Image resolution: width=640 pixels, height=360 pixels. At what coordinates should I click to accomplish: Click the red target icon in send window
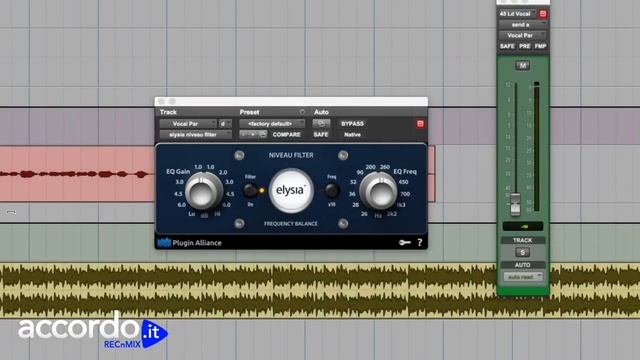click(542, 14)
